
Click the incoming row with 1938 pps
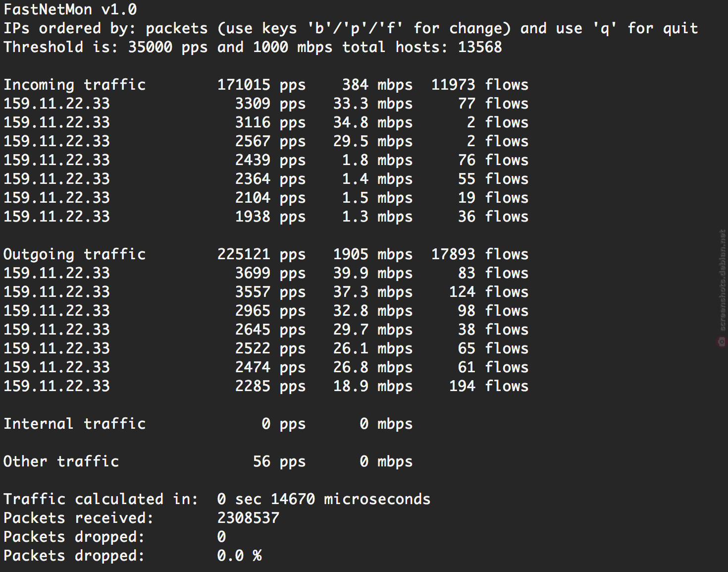(x=266, y=217)
